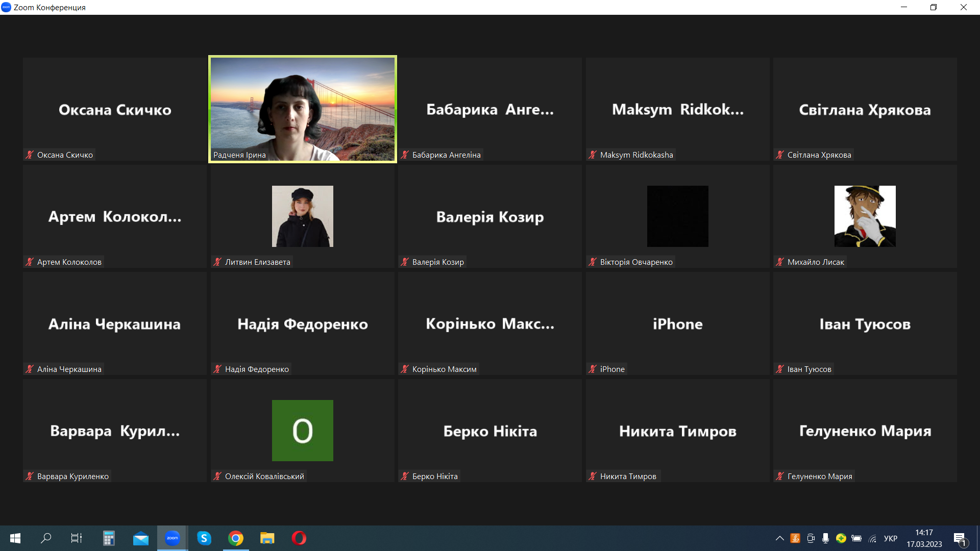
Task: Click the Zoom logo in title bar
Action: 6,7
